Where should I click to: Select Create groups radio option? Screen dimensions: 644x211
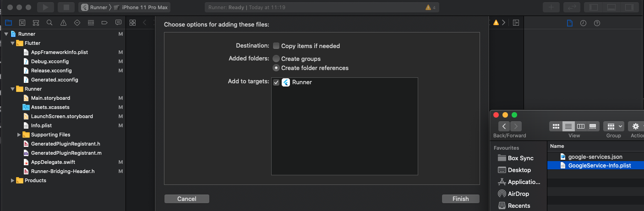[x=276, y=59]
